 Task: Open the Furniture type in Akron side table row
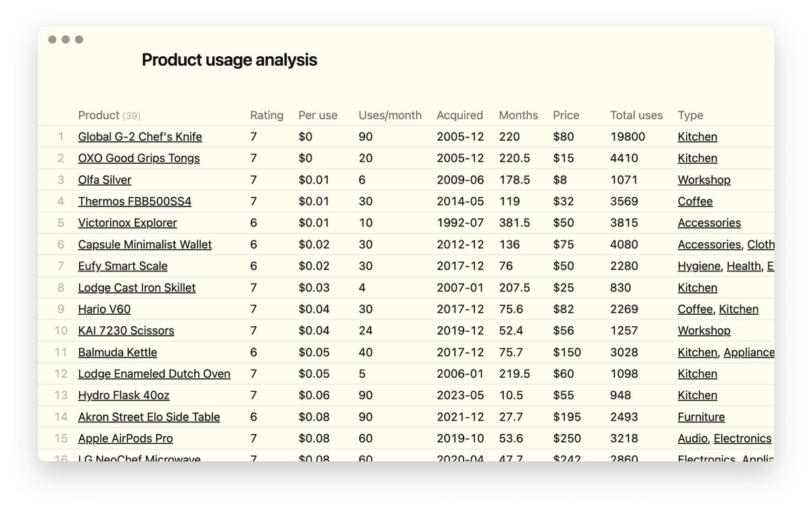click(702, 418)
